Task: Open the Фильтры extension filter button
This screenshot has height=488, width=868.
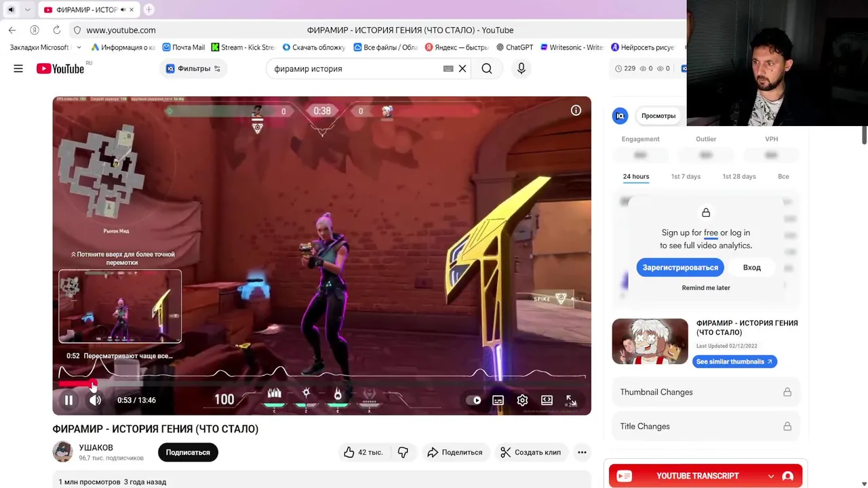Action: click(194, 68)
